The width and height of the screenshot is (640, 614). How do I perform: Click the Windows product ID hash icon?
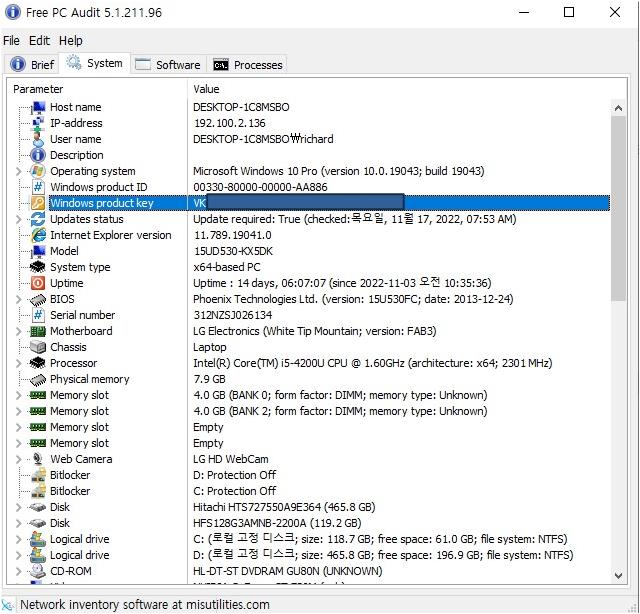click(x=38, y=187)
